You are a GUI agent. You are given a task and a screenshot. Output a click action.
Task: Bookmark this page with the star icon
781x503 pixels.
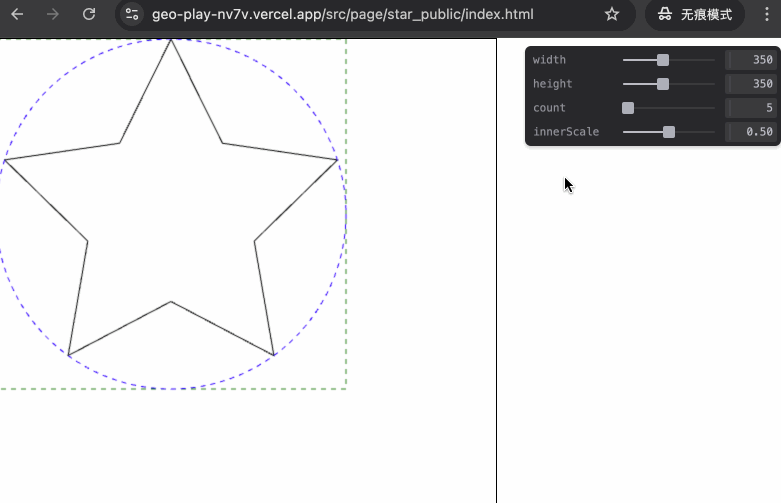pyautogui.click(x=612, y=14)
